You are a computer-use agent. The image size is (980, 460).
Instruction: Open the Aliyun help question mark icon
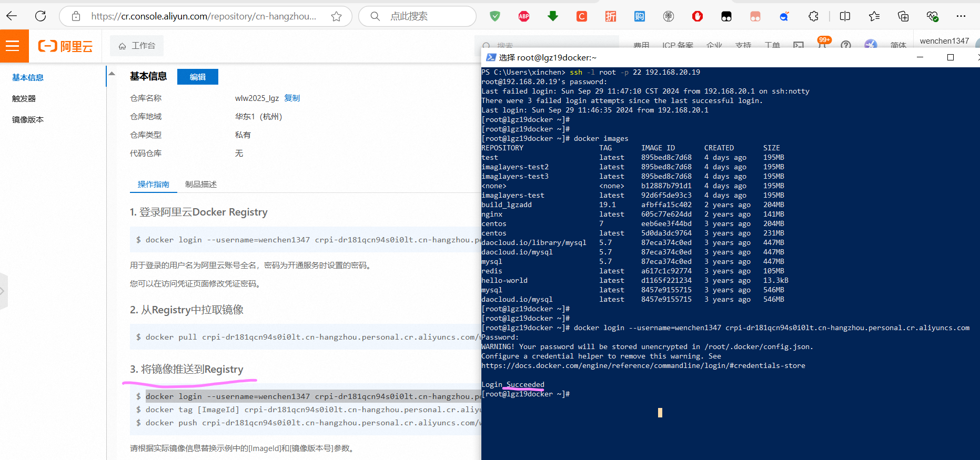pos(846,45)
